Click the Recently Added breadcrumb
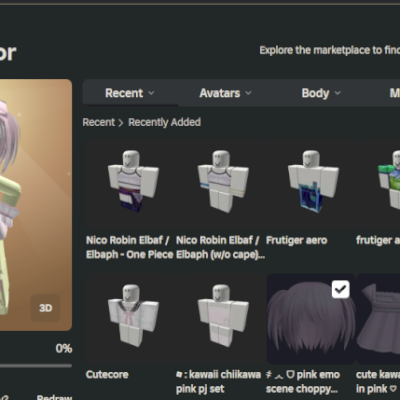 pos(164,122)
